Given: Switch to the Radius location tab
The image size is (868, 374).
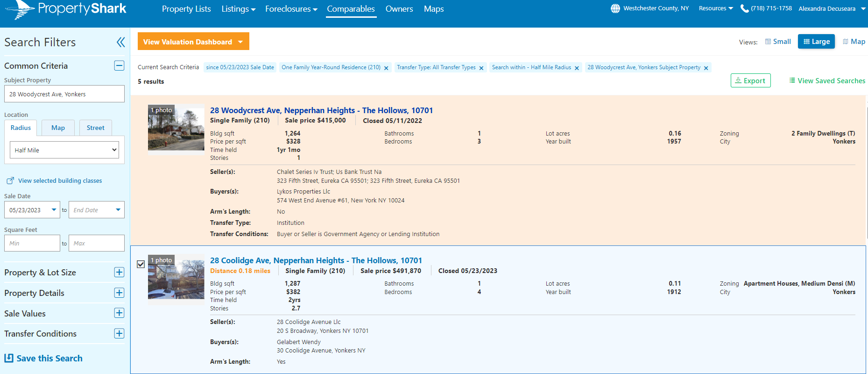Looking at the screenshot, I should 21,128.
